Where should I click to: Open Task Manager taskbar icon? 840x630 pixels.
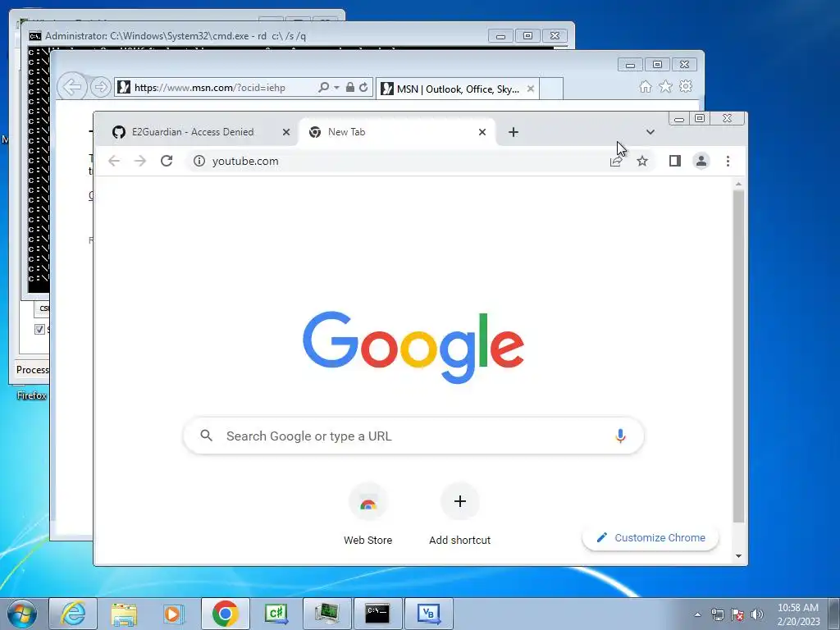(326, 614)
